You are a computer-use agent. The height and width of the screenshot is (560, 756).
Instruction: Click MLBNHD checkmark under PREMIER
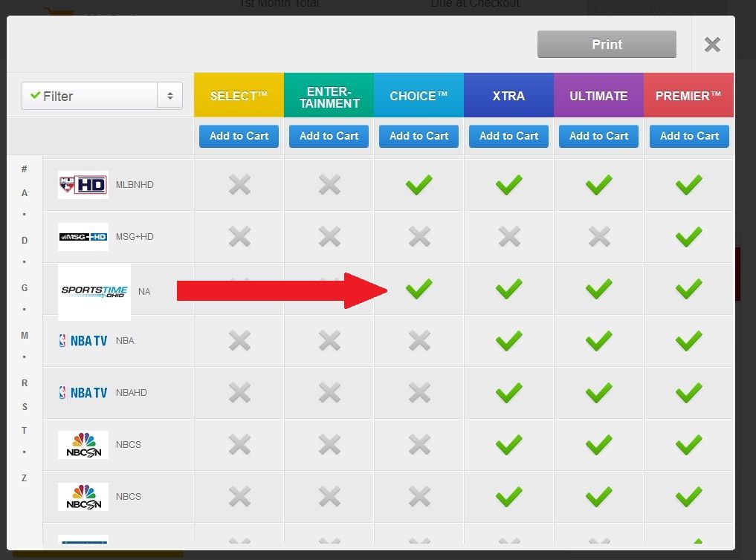pos(688,184)
